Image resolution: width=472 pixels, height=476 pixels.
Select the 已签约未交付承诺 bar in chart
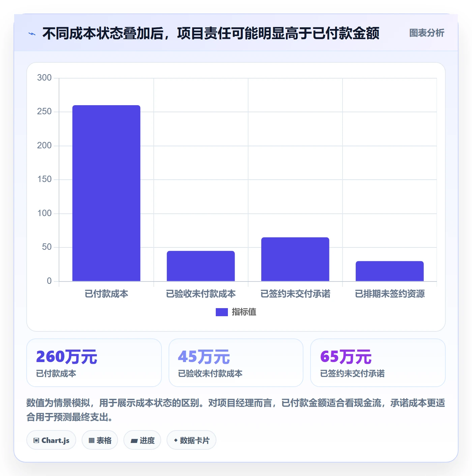click(x=295, y=259)
